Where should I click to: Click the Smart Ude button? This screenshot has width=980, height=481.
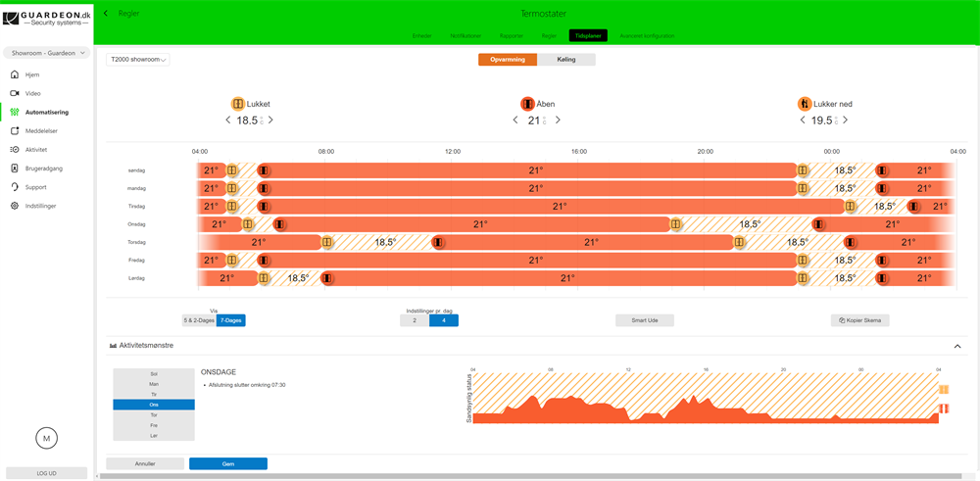(645, 320)
